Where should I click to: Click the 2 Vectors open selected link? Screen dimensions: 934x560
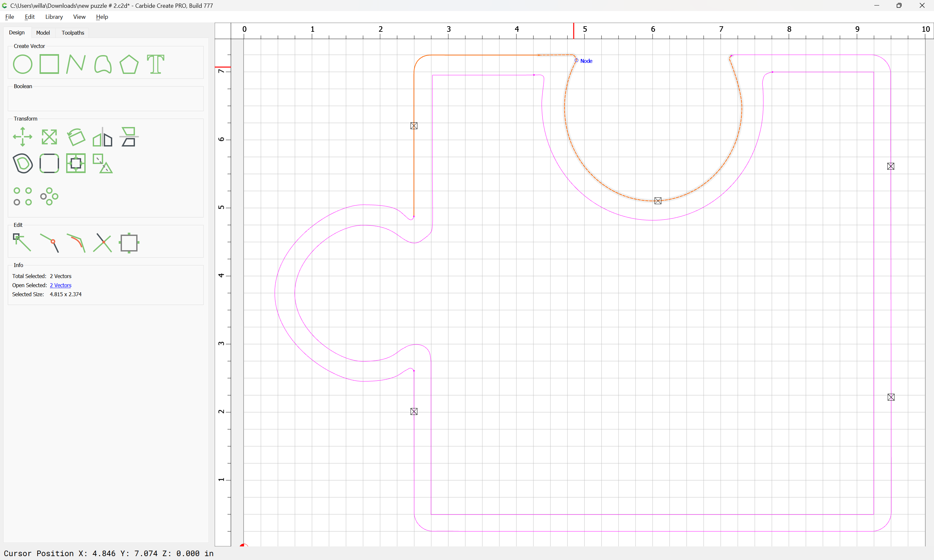click(x=60, y=285)
